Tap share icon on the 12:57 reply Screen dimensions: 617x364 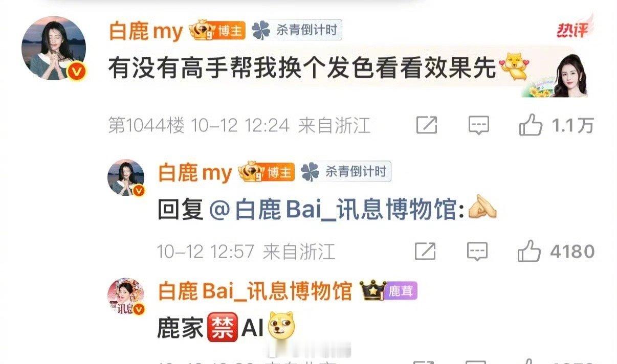(x=425, y=251)
